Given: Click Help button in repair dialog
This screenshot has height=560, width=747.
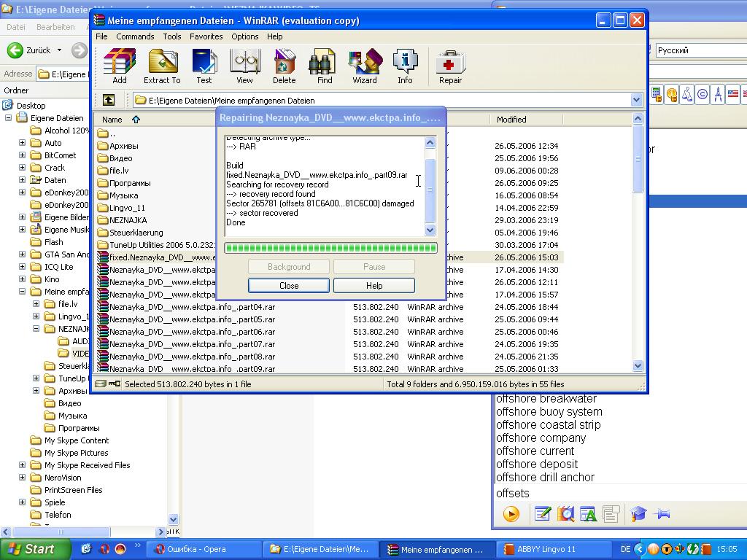Looking at the screenshot, I should point(374,285).
